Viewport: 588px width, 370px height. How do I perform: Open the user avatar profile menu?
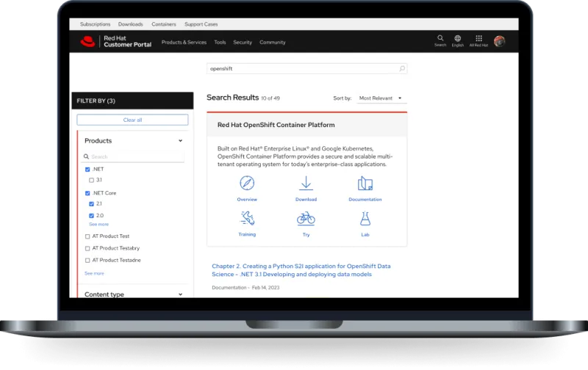pyautogui.click(x=499, y=41)
